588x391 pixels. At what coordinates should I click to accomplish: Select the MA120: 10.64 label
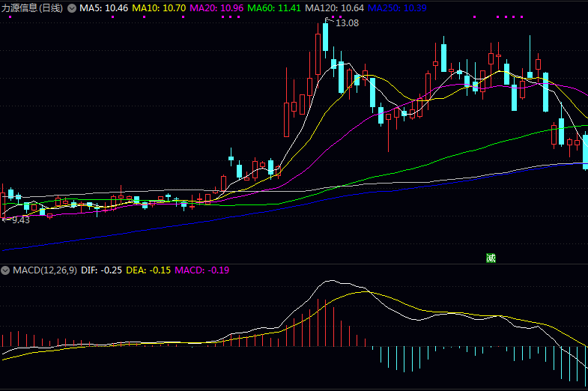[x=335, y=8]
